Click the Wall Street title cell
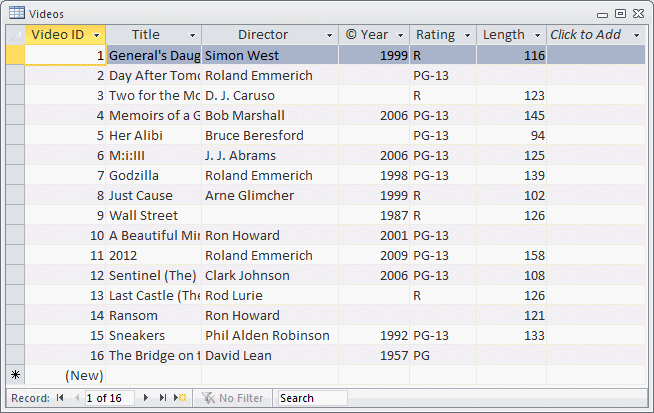Image resolution: width=654 pixels, height=413 pixels. (x=153, y=215)
